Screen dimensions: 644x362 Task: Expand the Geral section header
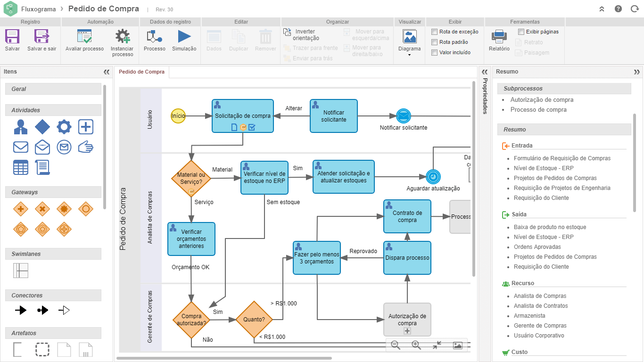53,89
